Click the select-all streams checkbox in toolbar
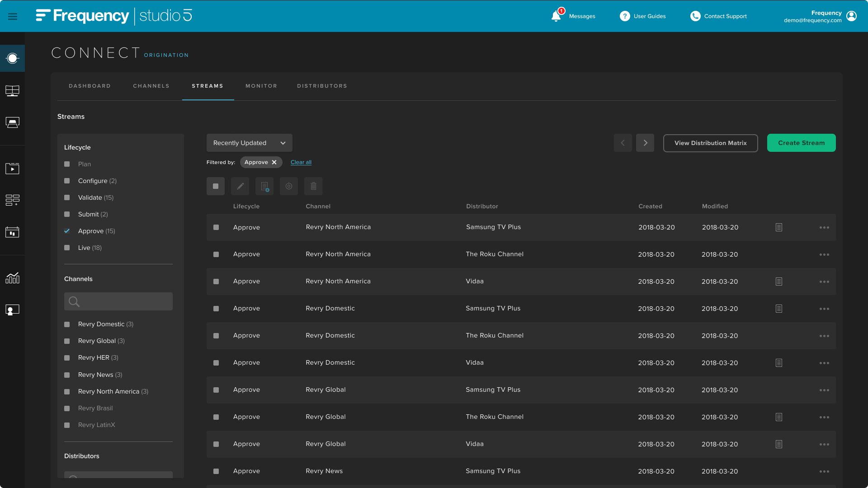 216,186
